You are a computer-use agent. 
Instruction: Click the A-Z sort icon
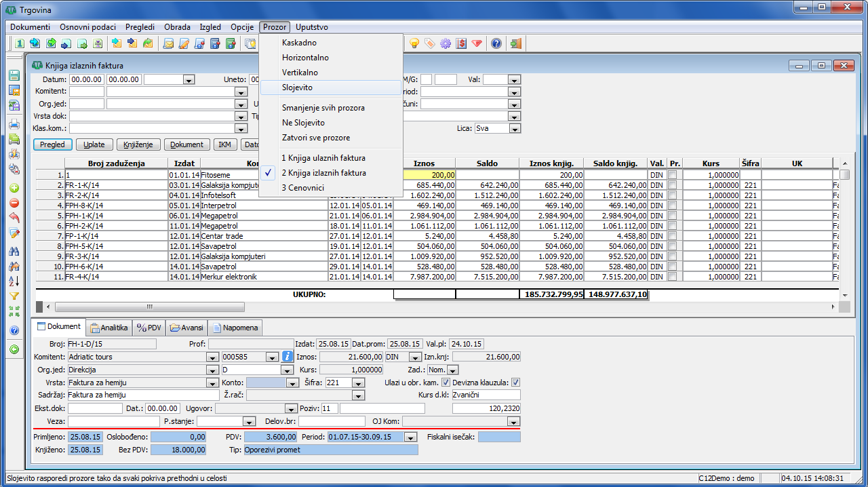click(x=14, y=281)
